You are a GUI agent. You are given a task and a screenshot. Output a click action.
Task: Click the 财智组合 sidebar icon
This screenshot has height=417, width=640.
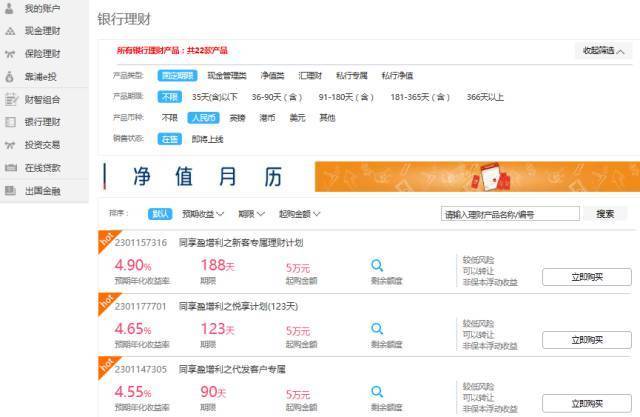pos(11,100)
